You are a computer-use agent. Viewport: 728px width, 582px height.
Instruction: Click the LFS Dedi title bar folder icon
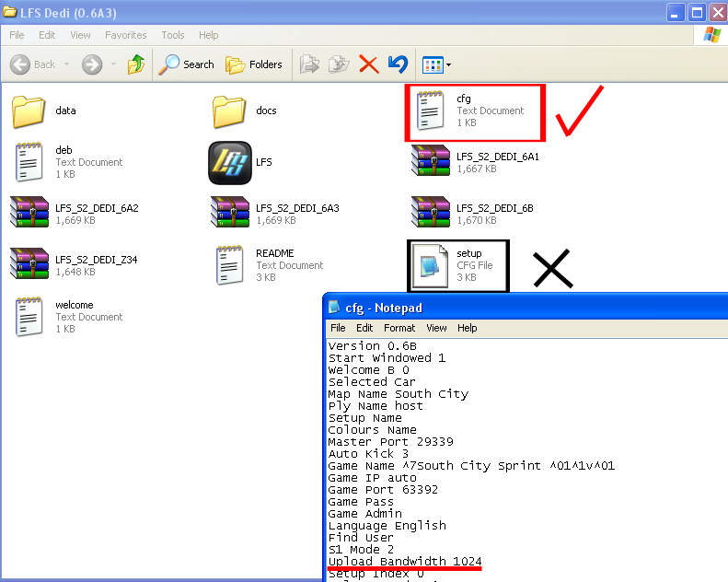tap(10, 12)
